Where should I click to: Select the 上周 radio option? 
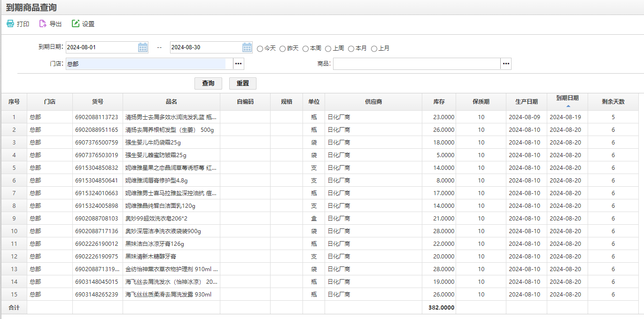point(328,48)
